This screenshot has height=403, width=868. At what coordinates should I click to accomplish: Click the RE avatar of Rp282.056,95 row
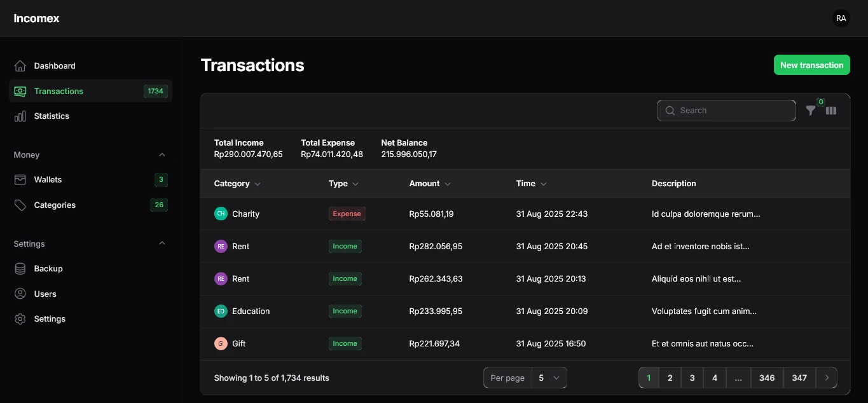point(221,247)
